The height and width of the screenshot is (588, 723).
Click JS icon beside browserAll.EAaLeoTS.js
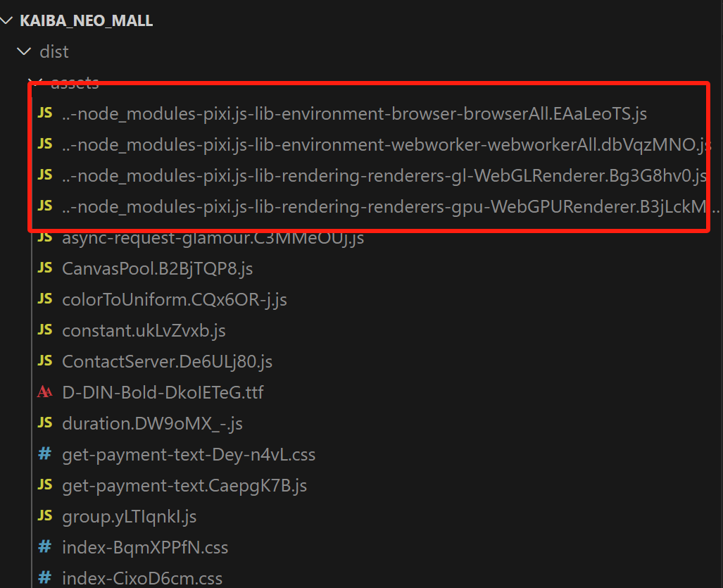44,113
